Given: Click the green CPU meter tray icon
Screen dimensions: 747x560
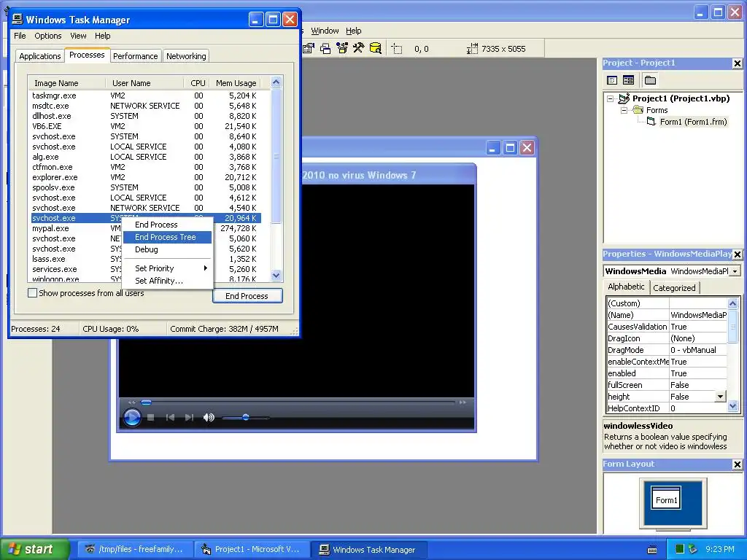Looking at the screenshot, I should click(680, 549).
